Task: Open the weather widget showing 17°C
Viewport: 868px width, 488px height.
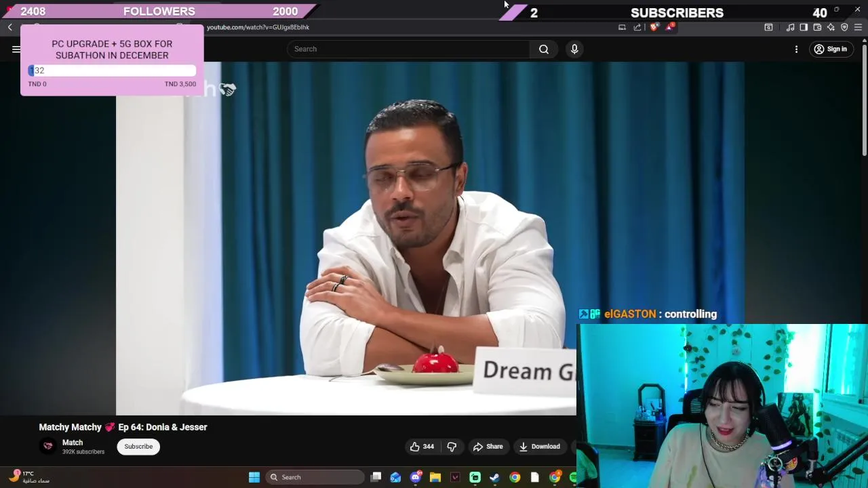Action: [30, 477]
